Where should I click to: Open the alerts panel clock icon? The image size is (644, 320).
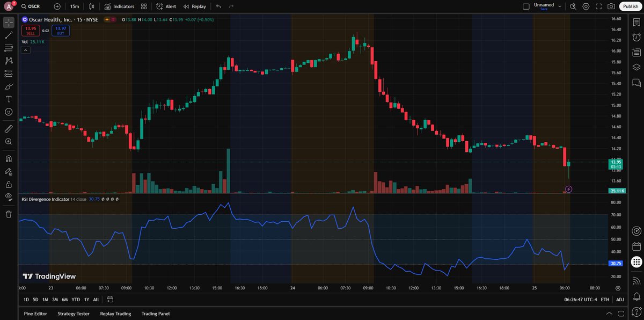tap(636, 37)
